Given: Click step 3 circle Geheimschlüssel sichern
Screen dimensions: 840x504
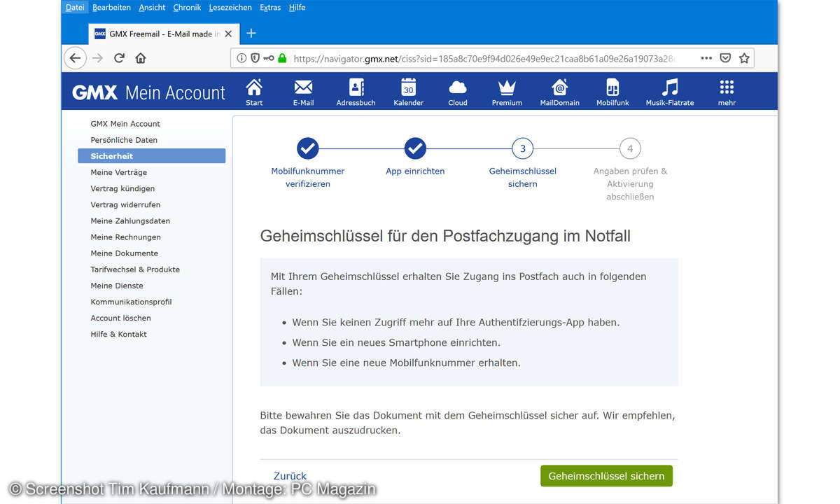Looking at the screenshot, I should tap(523, 148).
